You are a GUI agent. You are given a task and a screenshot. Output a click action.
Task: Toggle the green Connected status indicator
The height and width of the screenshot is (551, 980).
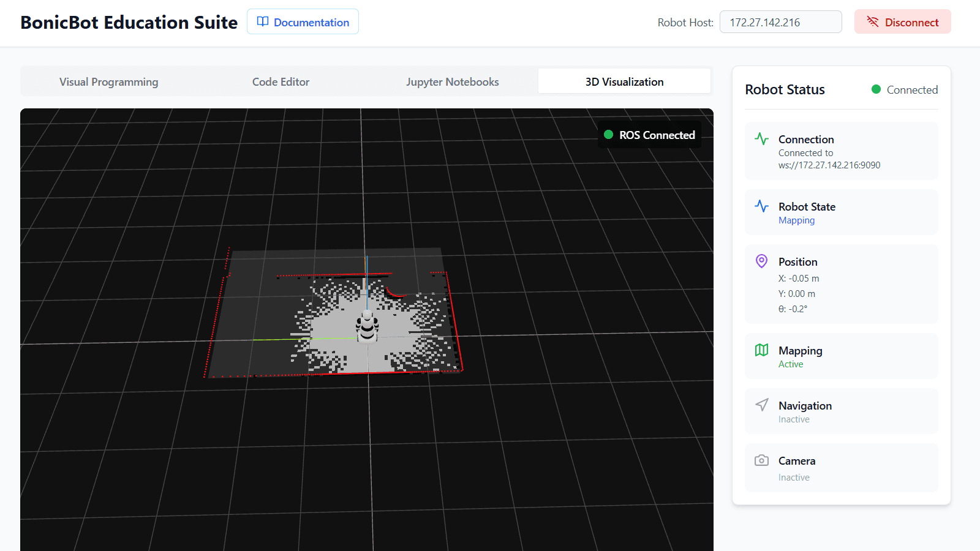click(876, 89)
